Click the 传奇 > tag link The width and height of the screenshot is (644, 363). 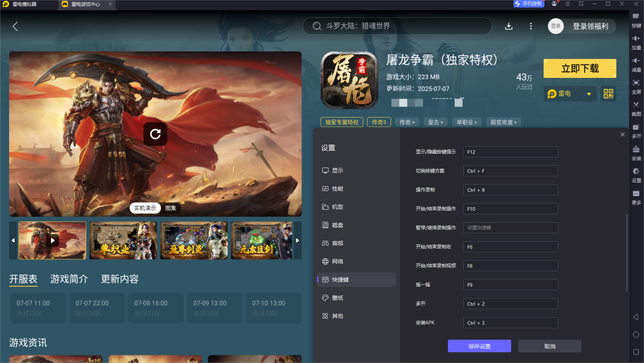coord(407,122)
